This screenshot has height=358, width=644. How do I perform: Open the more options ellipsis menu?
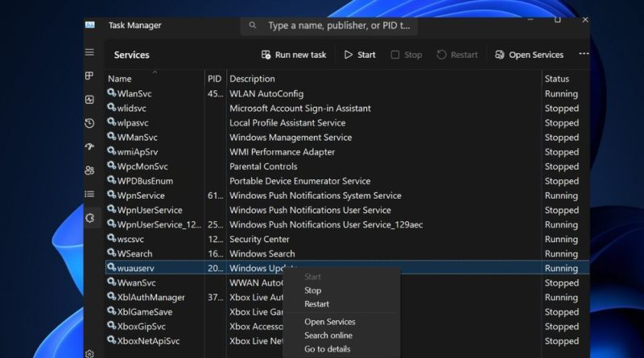tap(584, 54)
